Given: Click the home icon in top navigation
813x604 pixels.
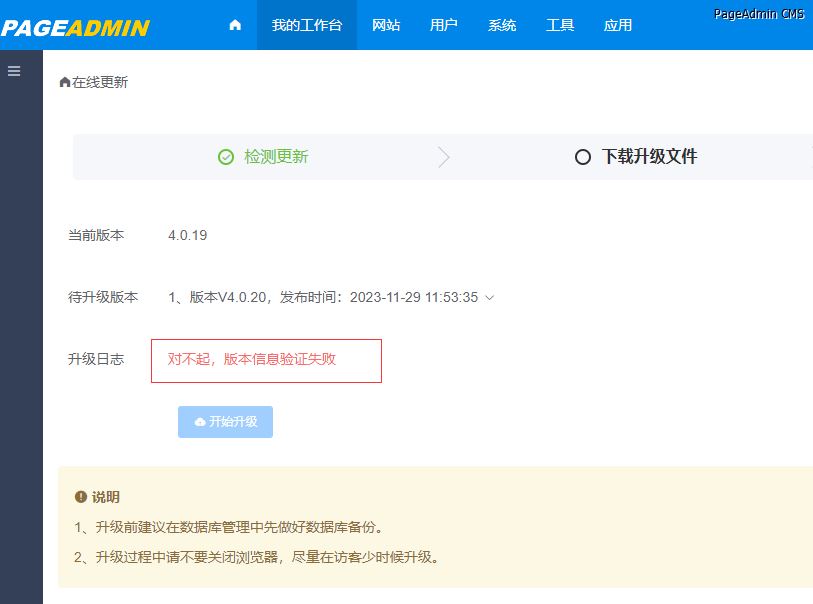Looking at the screenshot, I should [x=235, y=25].
